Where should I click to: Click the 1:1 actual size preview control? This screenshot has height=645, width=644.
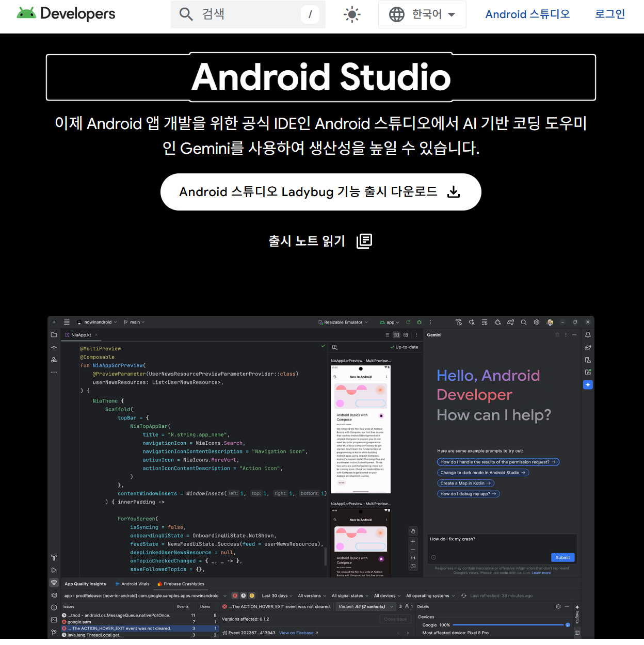[413, 558]
